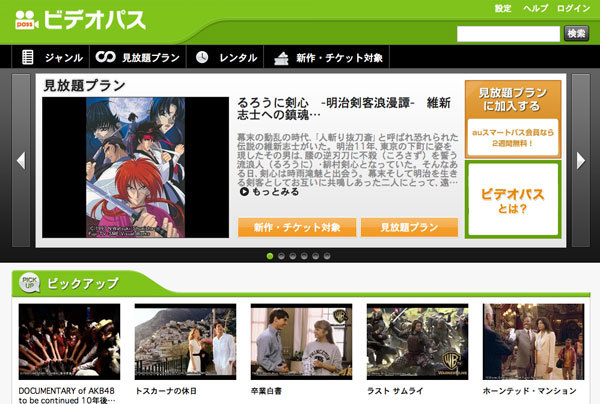
Task: Click the orange 見放題プラン button
Action: pos(409,228)
